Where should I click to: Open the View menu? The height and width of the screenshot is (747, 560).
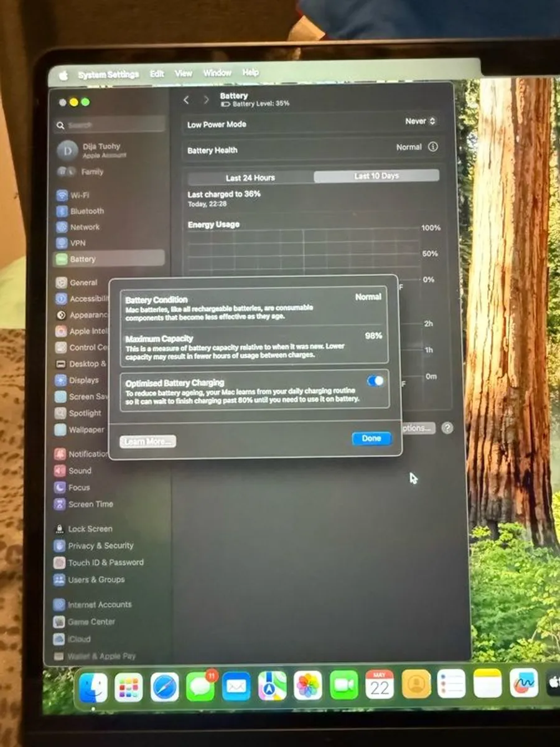tap(184, 73)
